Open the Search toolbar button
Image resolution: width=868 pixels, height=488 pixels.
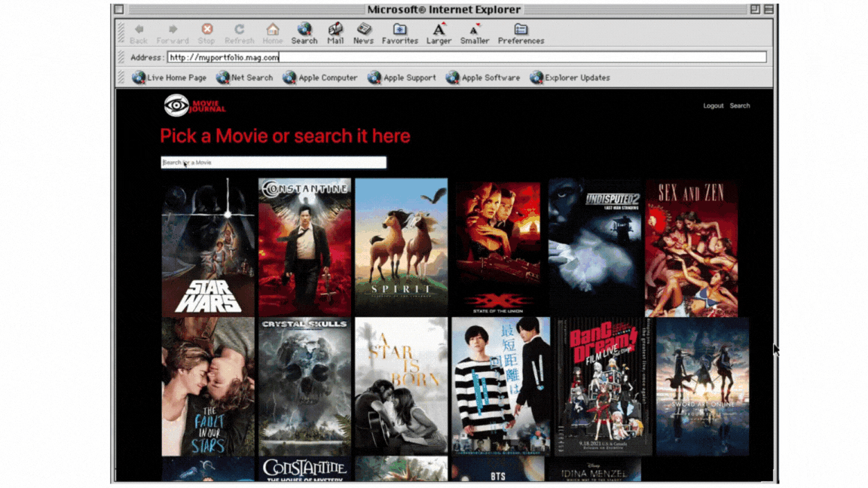coord(304,34)
